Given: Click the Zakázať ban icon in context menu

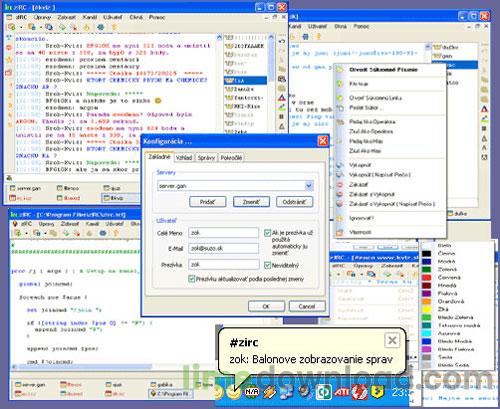Looking at the screenshot, I should [340, 184].
